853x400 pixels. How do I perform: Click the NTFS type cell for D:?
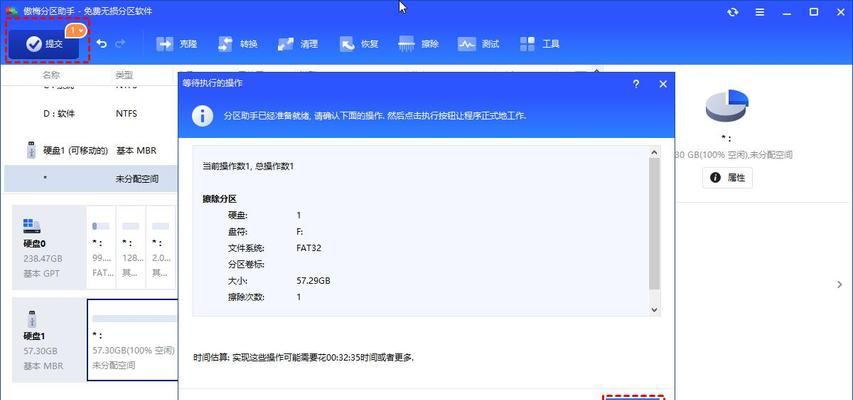126,114
